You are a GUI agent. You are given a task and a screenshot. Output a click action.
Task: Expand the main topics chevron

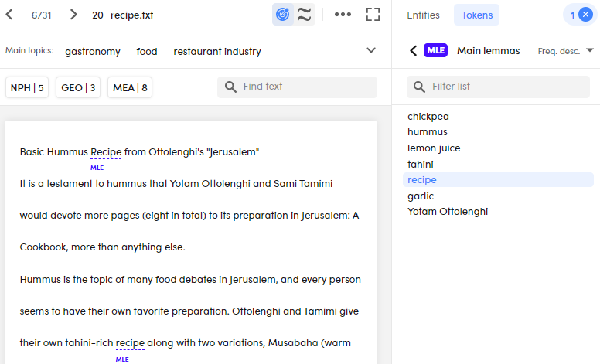pyautogui.click(x=371, y=50)
